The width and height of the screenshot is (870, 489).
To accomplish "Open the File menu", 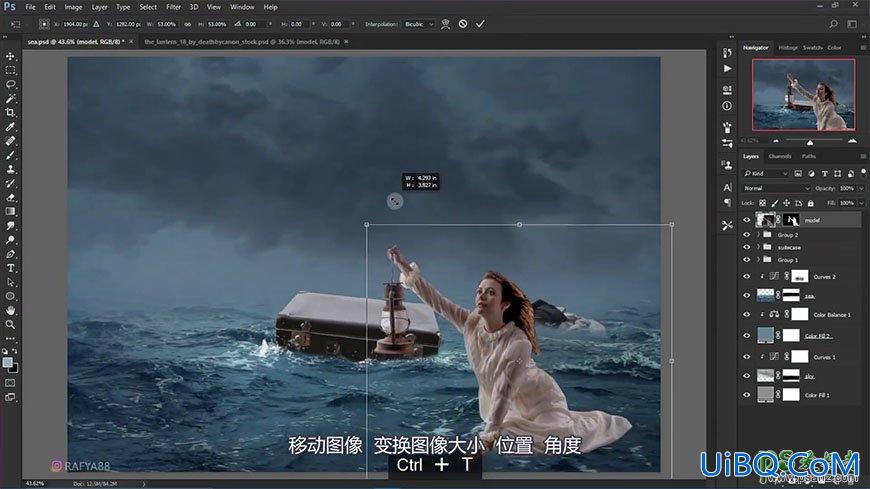I will tap(30, 7).
